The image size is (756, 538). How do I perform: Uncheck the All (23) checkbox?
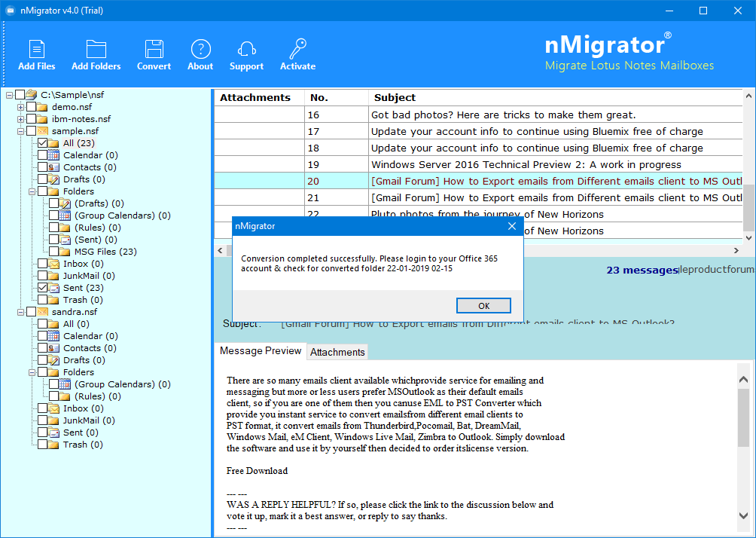(x=43, y=143)
